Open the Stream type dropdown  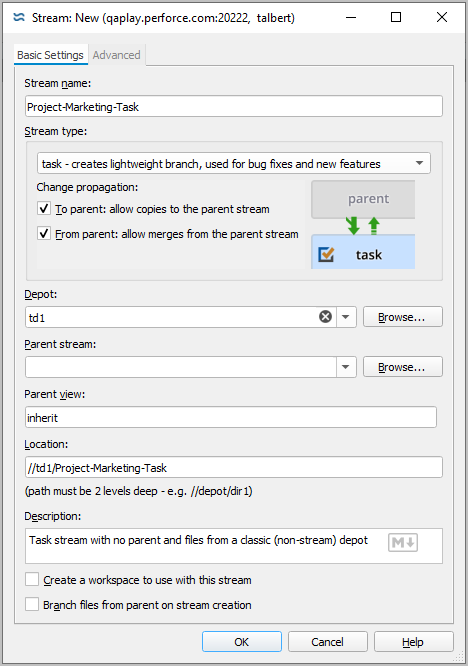(x=234, y=164)
